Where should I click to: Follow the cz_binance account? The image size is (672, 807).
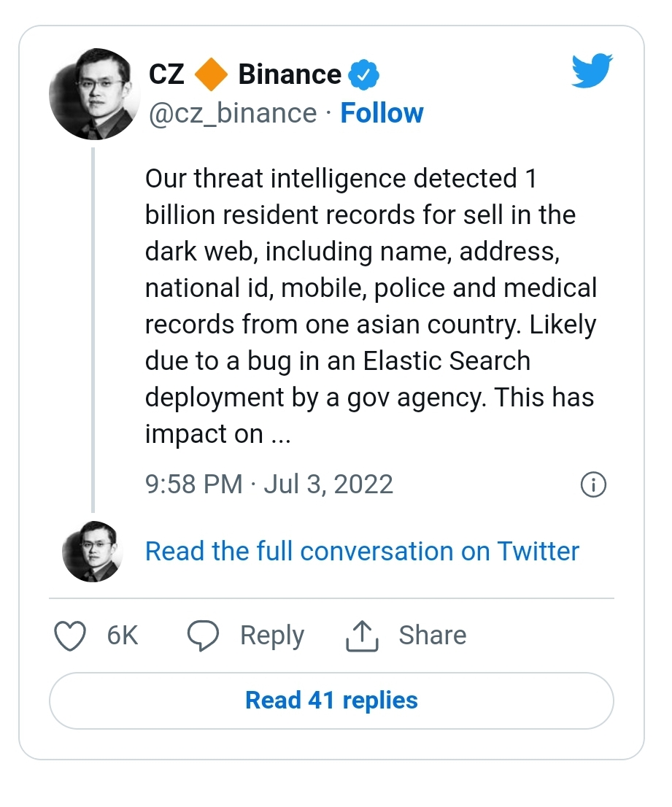point(382,113)
